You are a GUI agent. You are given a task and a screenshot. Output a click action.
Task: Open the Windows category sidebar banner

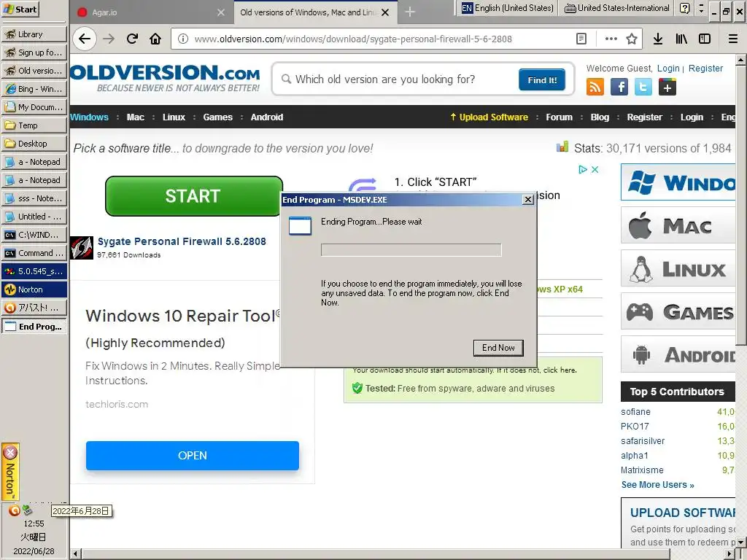coord(678,182)
